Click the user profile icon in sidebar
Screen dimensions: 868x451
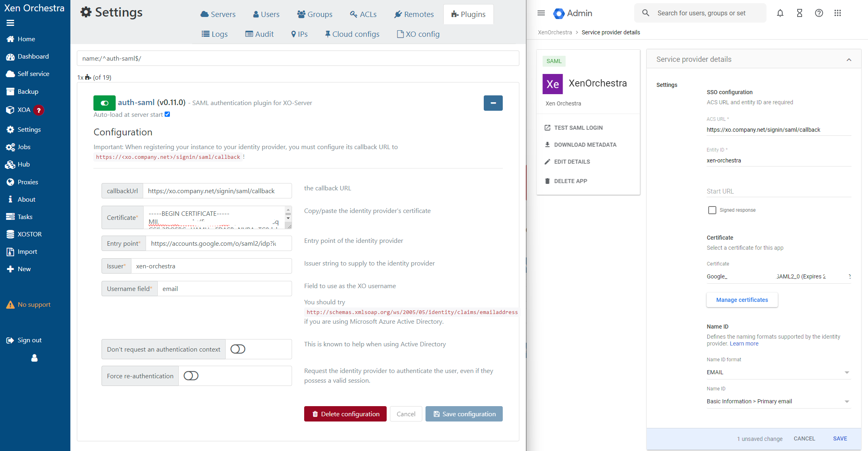pyautogui.click(x=34, y=358)
